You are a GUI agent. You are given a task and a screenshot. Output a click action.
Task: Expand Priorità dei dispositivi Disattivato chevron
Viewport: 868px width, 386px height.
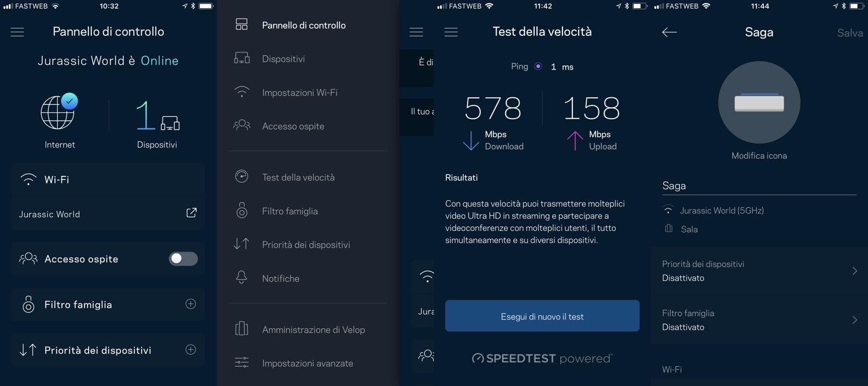[854, 271]
